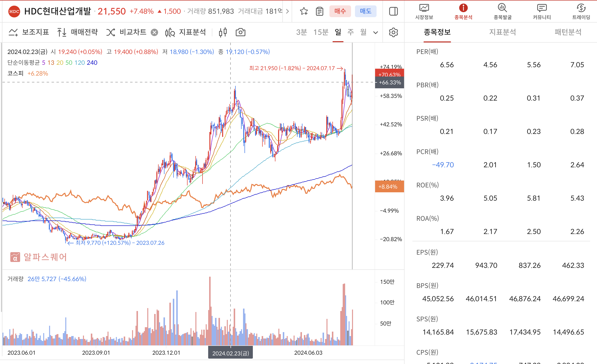
Task: Select the 주 weekly interval
Action: click(x=351, y=32)
